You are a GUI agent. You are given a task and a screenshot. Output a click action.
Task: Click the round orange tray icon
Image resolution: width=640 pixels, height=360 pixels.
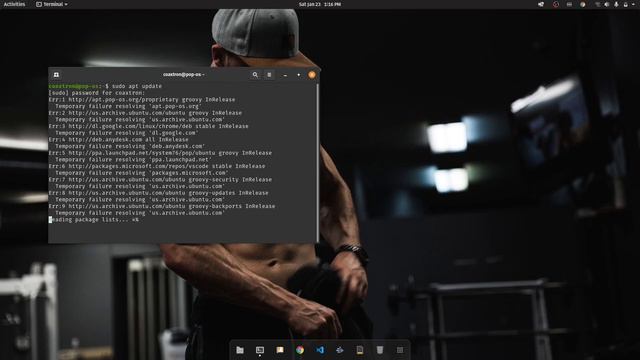pyautogui.click(x=583, y=4)
